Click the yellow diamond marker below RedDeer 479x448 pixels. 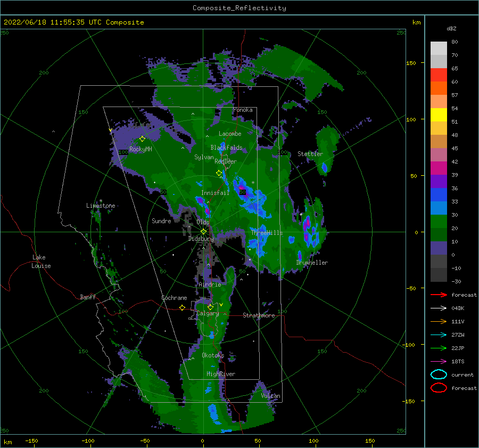pos(219,173)
